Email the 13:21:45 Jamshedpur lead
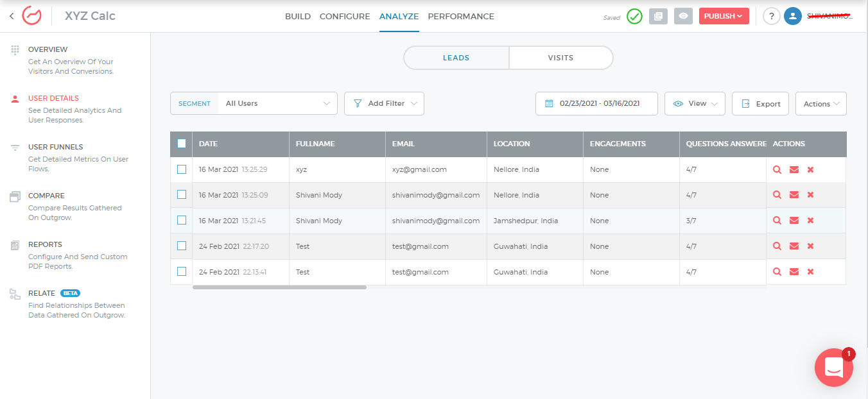Image resolution: width=868 pixels, height=399 pixels. coord(794,221)
